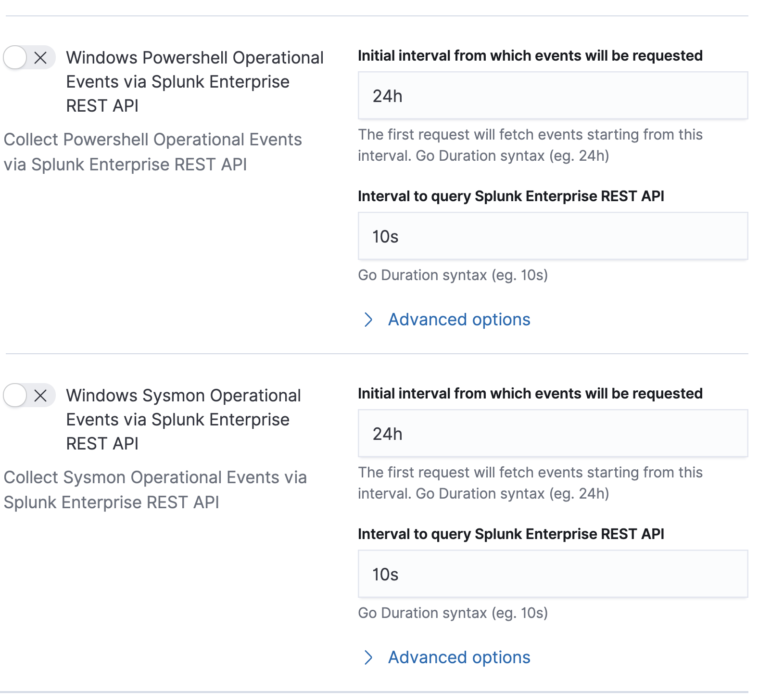Click X icon on Powershell events switch
The width and height of the screenshot is (784, 694).
pos(41,58)
